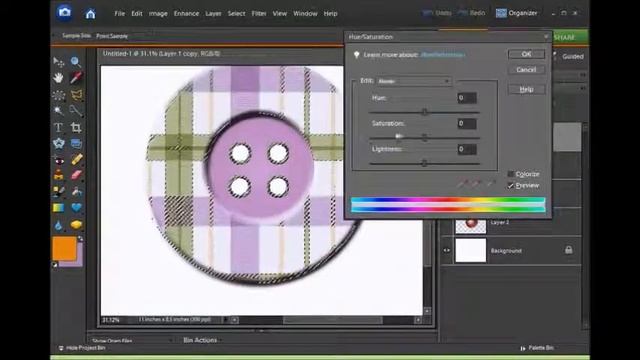
Task: Click the Lightness slider handle
Action: pos(424,163)
